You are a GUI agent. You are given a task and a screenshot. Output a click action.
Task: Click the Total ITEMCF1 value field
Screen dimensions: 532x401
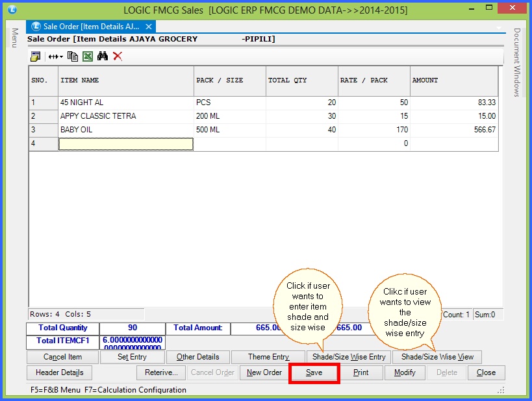click(133, 343)
